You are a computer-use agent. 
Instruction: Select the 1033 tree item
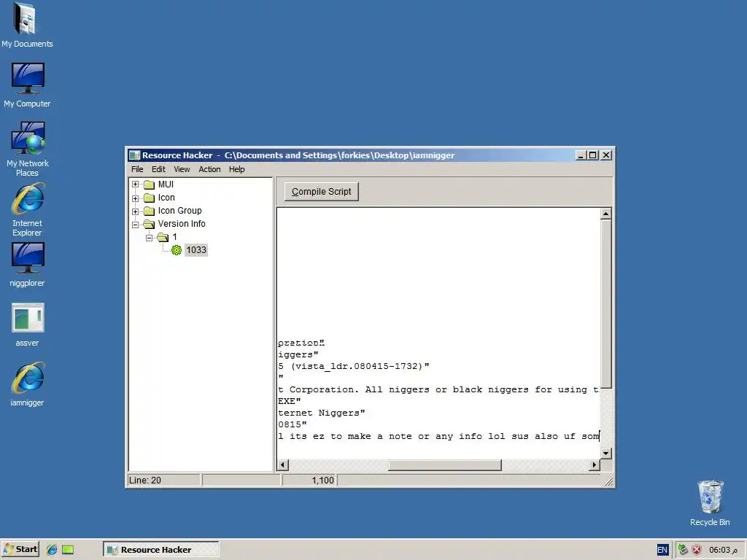click(x=196, y=250)
